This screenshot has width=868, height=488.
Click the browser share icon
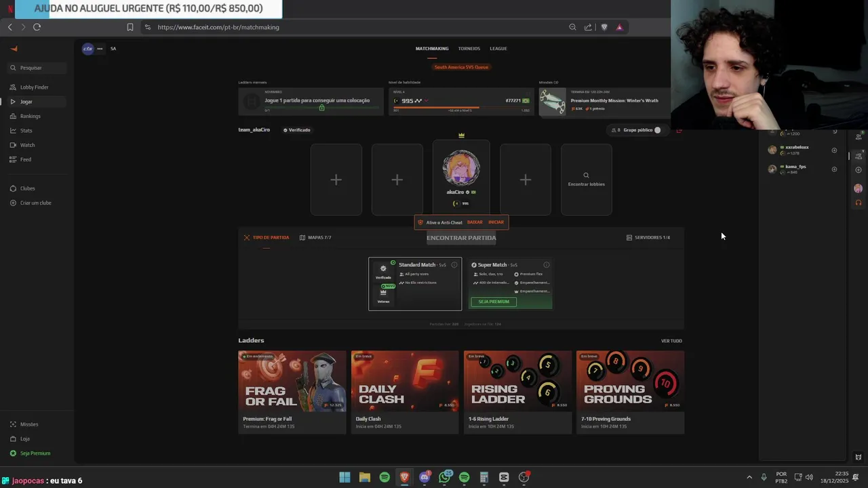coord(588,27)
